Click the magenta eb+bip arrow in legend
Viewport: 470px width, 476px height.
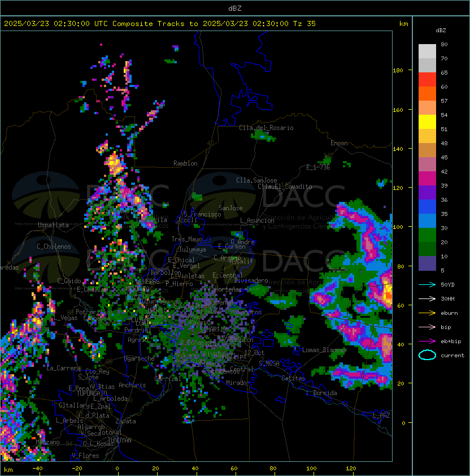[x=427, y=341]
